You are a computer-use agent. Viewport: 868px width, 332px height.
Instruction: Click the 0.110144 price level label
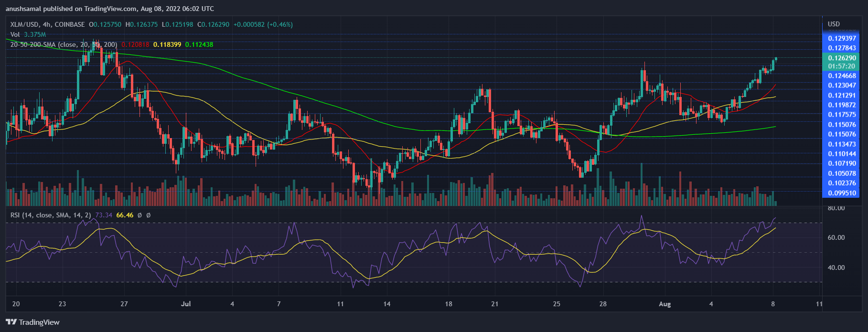[x=842, y=154]
